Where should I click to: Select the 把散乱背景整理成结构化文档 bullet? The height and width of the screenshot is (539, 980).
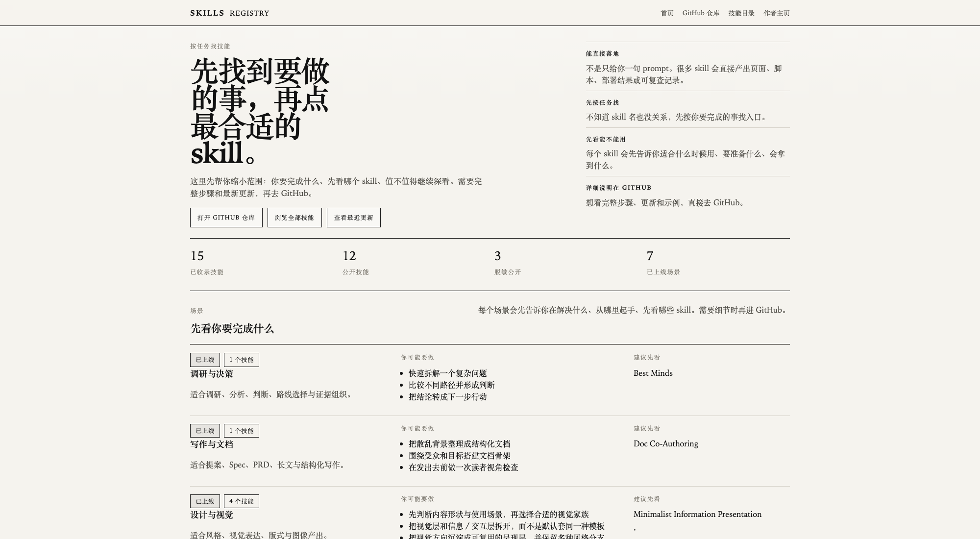pyautogui.click(x=460, y=444)
